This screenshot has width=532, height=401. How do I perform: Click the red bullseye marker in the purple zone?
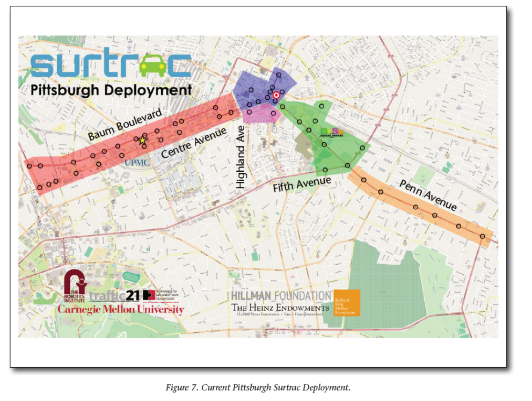(x=276, y=95)
